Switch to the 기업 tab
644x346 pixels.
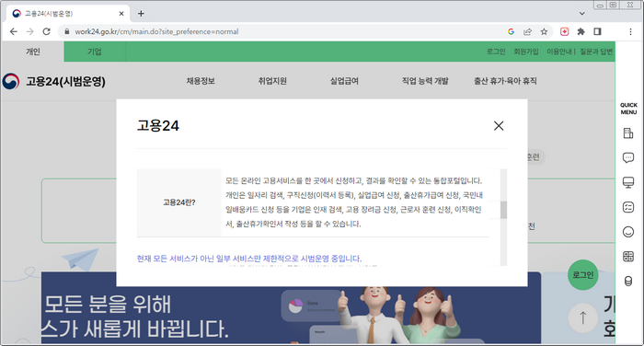[95, 52]
